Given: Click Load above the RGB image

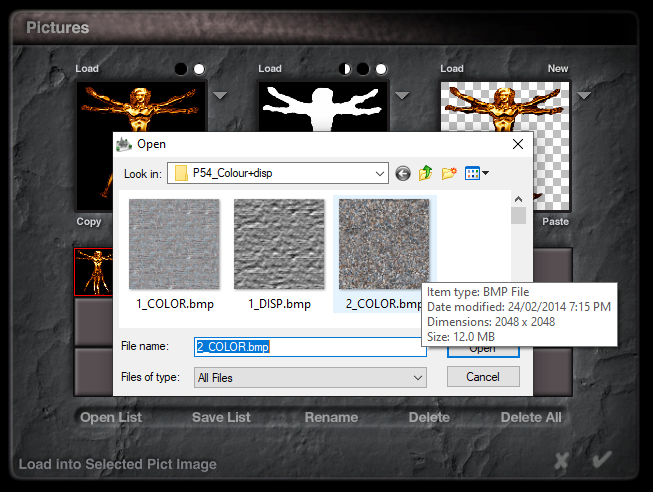Looking at the screenshot, I should pos(87,69).
